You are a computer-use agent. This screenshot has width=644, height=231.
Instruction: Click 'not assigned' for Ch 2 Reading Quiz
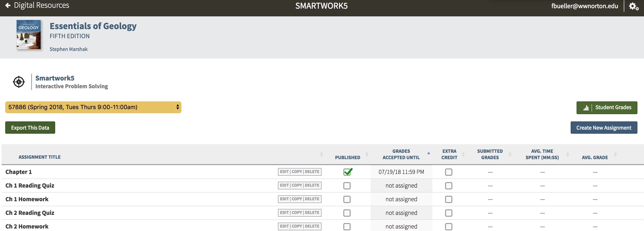click(x=401, y=213)
